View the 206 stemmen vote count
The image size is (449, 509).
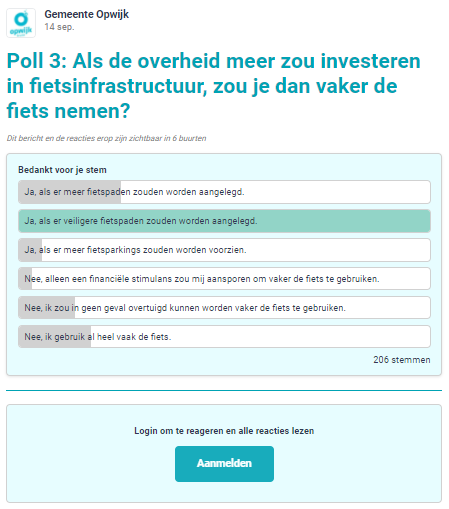point(402,360)
